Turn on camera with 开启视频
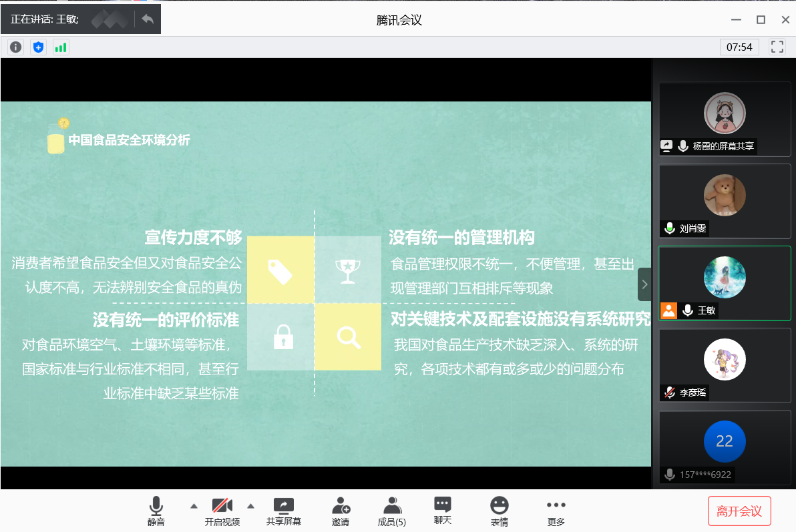 tap(222, 511)
